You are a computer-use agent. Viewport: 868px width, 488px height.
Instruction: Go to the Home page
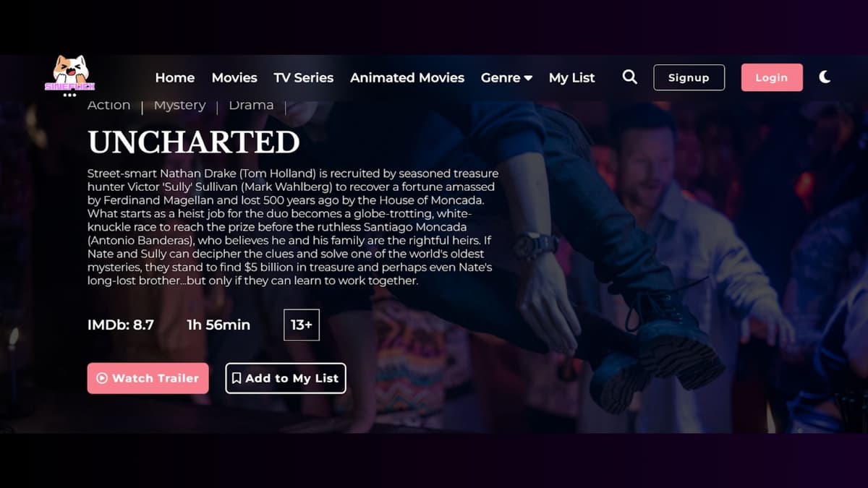coord(175,77)
